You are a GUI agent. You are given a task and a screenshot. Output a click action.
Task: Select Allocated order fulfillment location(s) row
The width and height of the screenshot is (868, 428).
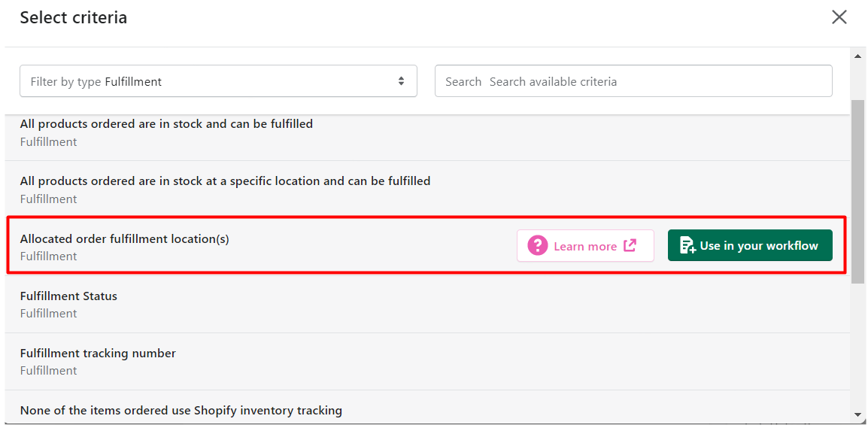427,244
